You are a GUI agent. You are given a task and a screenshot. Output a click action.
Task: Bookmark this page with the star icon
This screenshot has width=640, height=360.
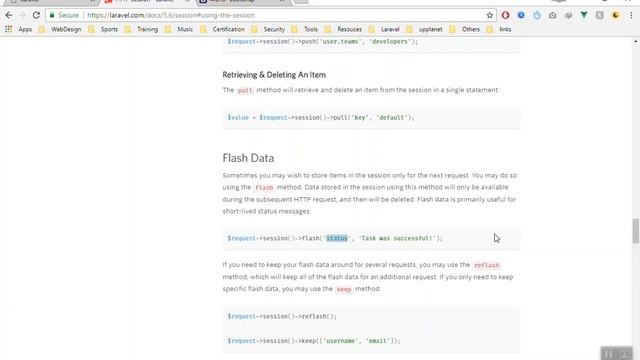pyautogui.click(x=489, y=15)
